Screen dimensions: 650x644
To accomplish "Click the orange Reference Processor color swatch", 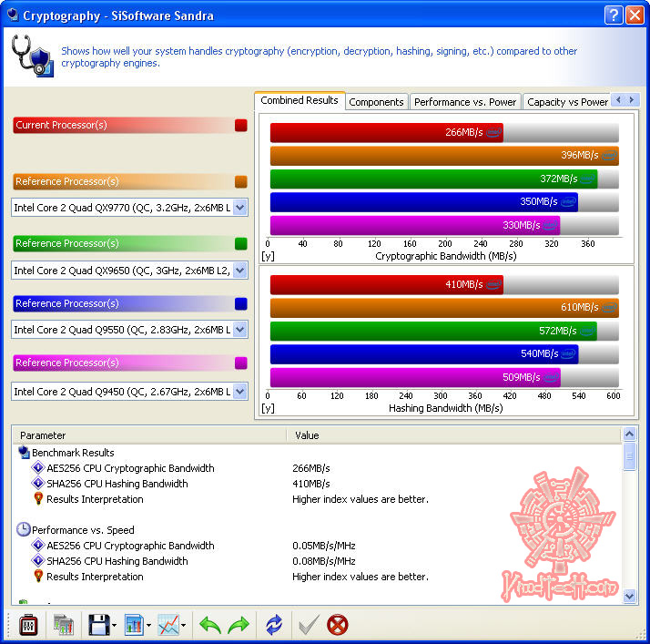I will click(241, 181).
